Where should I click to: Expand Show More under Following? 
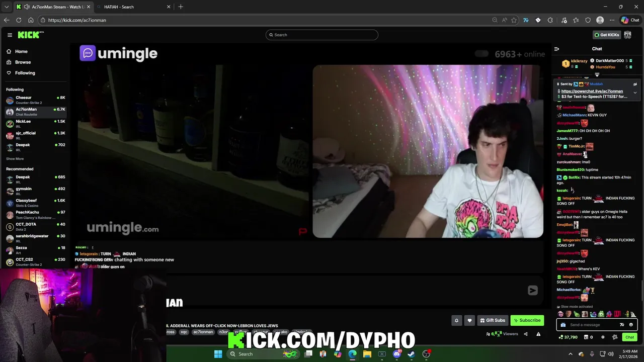(15, 159)
